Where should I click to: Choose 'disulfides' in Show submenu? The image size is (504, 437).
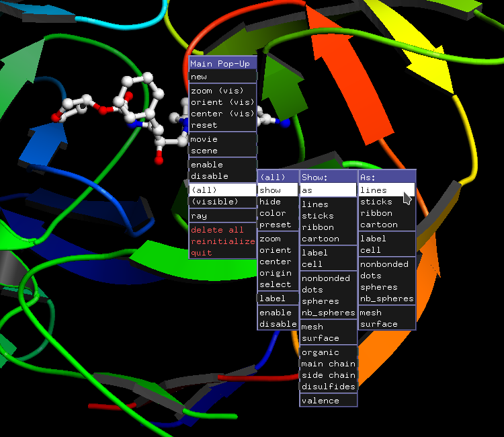click(x=328, y=387)
